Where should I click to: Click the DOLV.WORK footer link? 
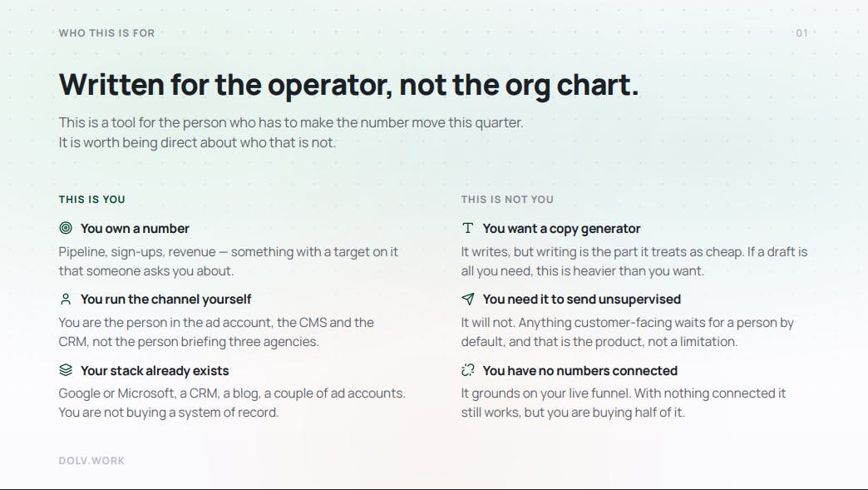(92, 461)
